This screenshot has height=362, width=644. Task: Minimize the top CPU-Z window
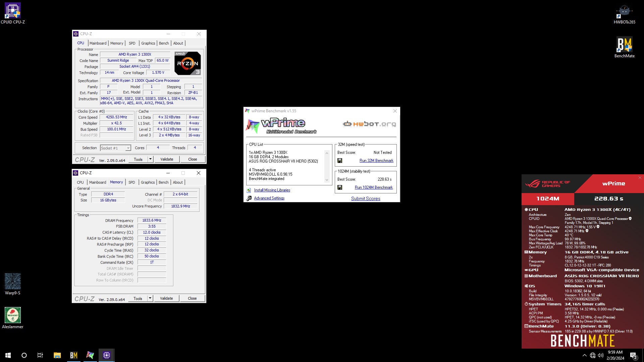[168, 34]
